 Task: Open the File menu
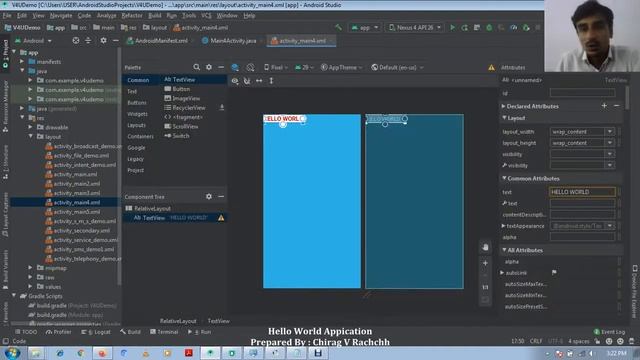(7, 16)
